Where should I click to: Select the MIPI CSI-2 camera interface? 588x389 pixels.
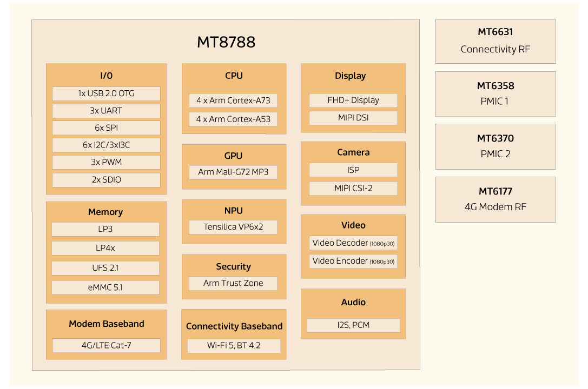tap(353, 188)
